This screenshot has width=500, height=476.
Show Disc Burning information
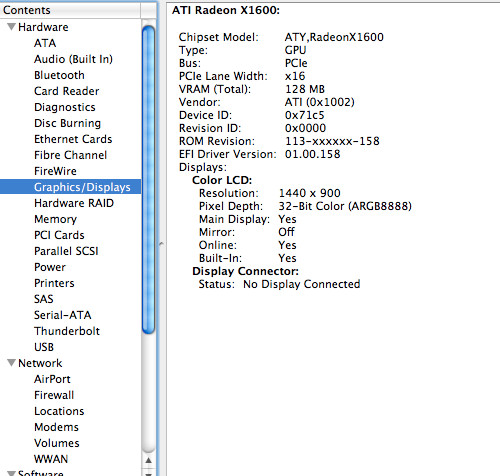[67, 123]
